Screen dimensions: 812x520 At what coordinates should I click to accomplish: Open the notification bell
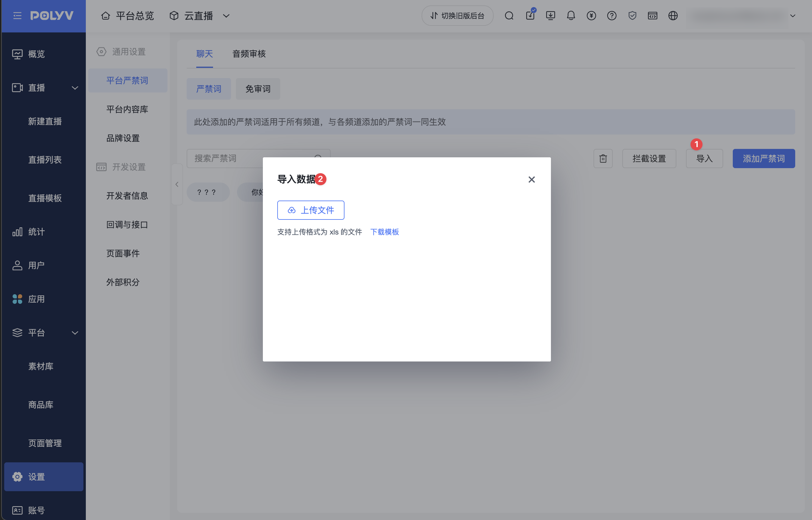pyautogui.click(x=571, y=16)
